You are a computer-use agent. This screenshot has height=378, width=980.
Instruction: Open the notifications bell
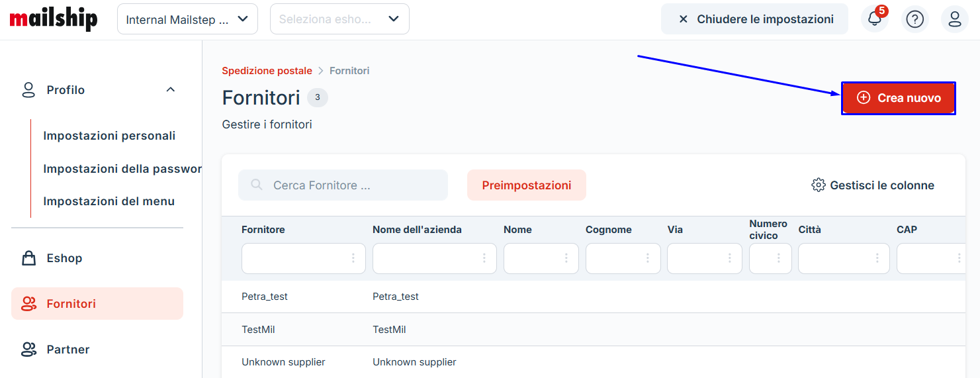[x=874, y=19]
